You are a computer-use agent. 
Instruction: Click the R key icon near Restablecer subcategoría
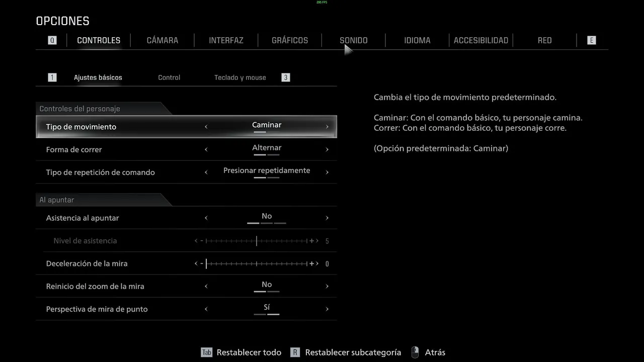pyautogui.click(x=295, y=352)
